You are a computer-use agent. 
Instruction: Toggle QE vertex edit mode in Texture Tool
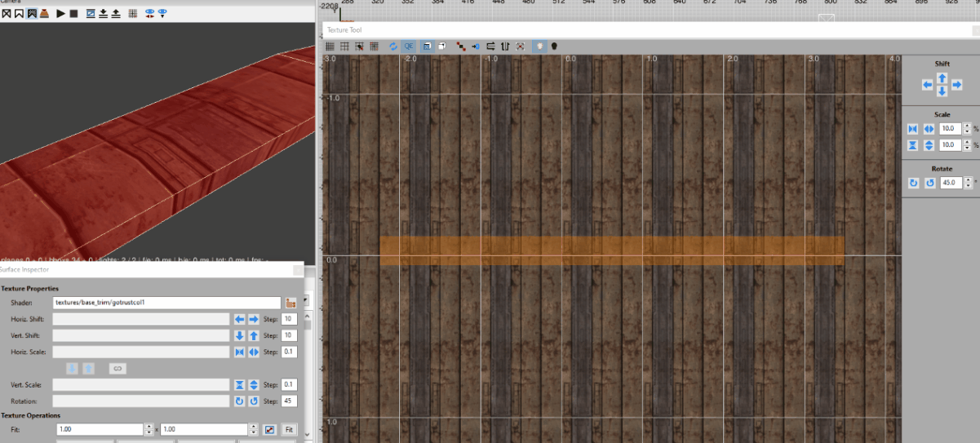pyautogui.click(x=408, y=47)
